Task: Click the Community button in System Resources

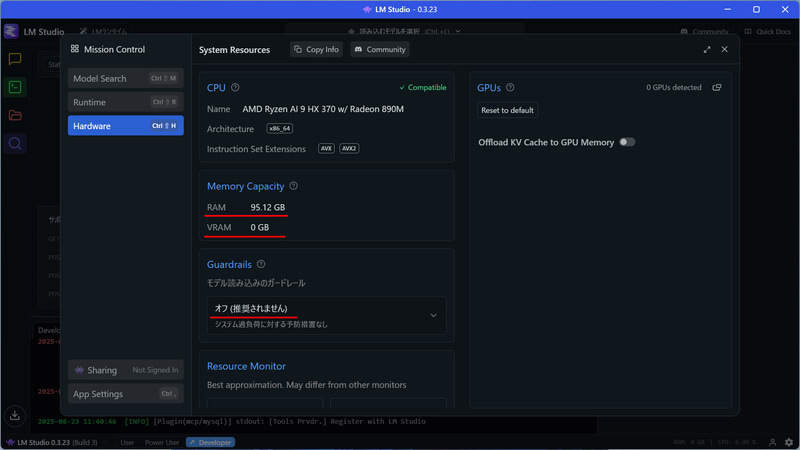Action: (x=380, y=49)
